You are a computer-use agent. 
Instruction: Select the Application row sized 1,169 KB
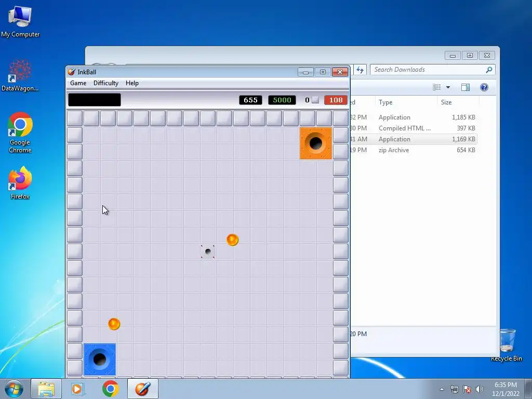[x=414, y=139]
